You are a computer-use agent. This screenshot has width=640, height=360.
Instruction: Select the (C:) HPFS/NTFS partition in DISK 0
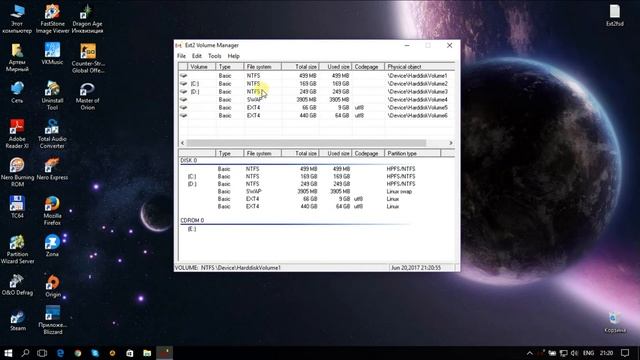(316, 176)
